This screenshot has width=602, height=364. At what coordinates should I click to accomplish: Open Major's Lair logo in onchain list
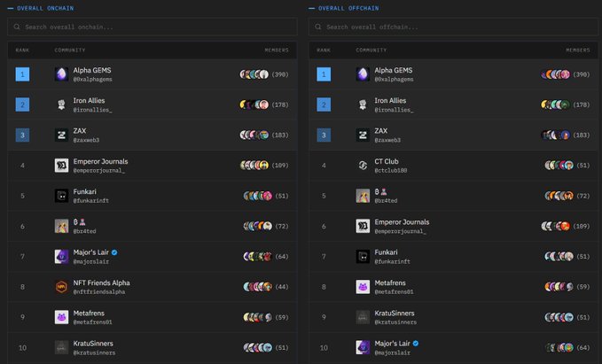tap(61, 256)
